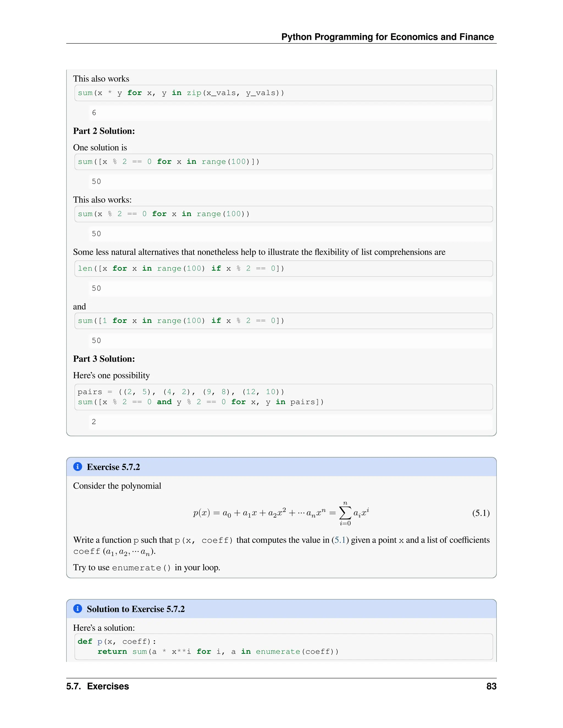Click the page number 83
The image size is (563, 728).
point(491,686)
